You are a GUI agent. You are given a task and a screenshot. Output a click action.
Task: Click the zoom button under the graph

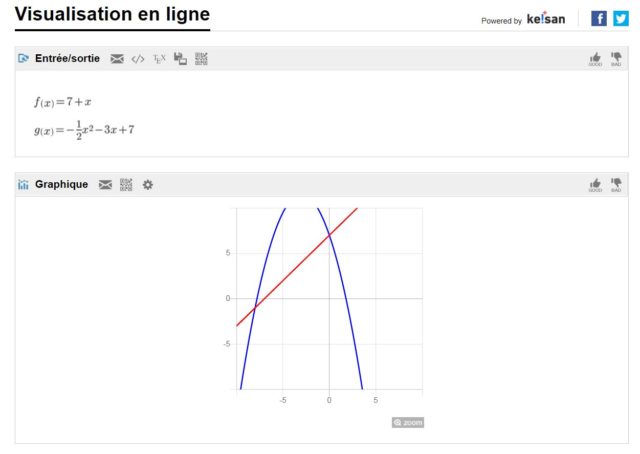coord(408,422)
